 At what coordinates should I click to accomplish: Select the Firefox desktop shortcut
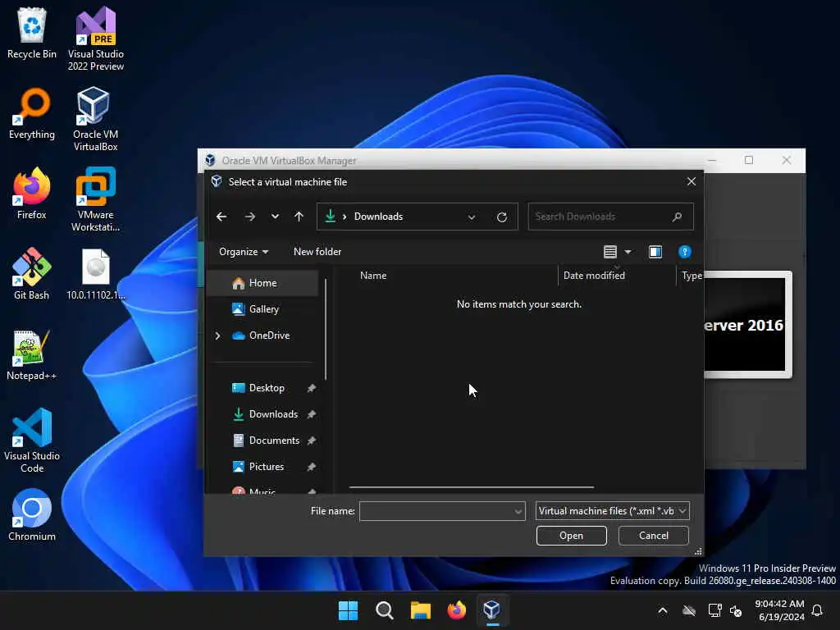click(32, 194)
